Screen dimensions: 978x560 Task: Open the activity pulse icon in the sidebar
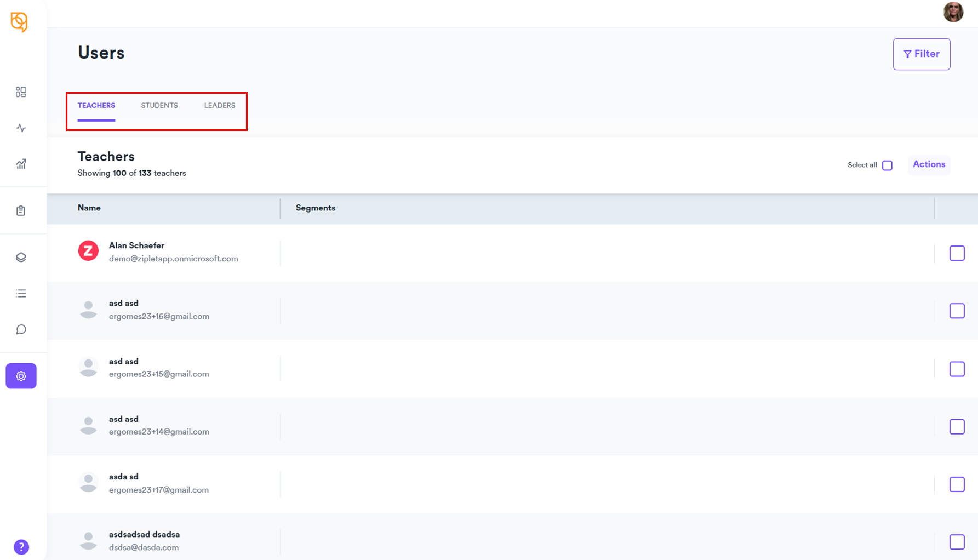(21, 128)
